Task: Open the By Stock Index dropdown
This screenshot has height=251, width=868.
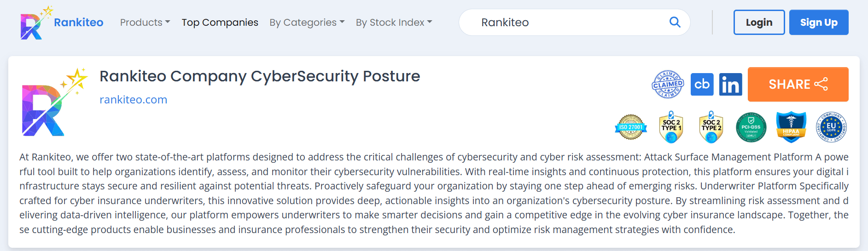Action: [x=394, y=23]
